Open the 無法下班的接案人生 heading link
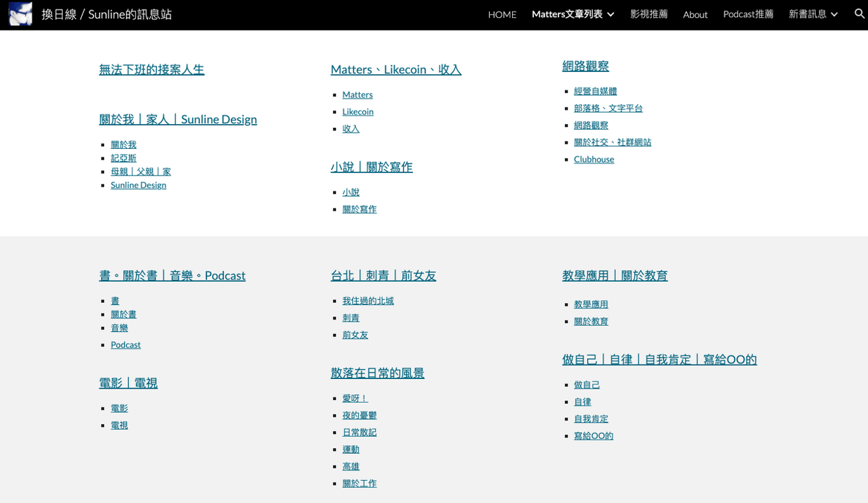The width and height of the screenshot is (868, 503). tap(152, 69)
